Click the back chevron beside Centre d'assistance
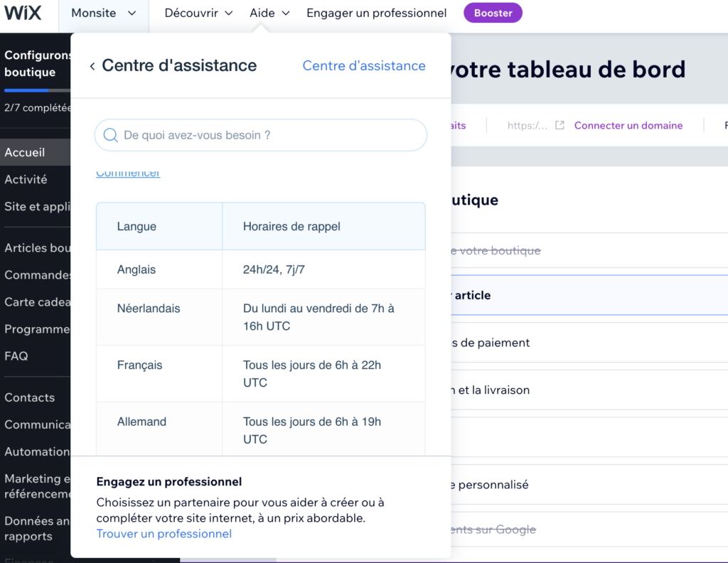Image resolution: width=728 pixels, height=563 pixels. (x=92, y=66)
